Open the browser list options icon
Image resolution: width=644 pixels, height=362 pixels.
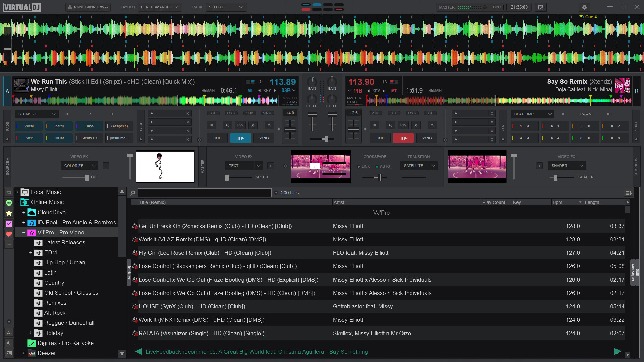tap(628, 193)
